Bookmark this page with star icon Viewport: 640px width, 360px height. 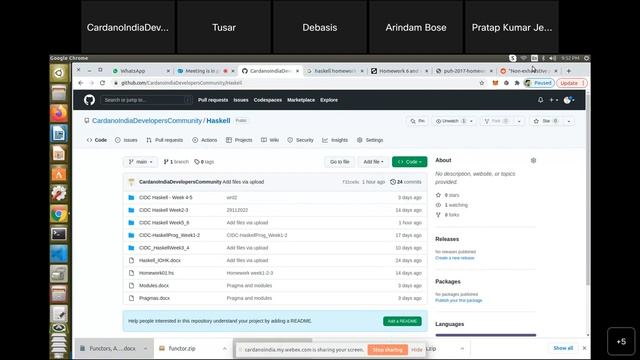click(x=482, y=83)
